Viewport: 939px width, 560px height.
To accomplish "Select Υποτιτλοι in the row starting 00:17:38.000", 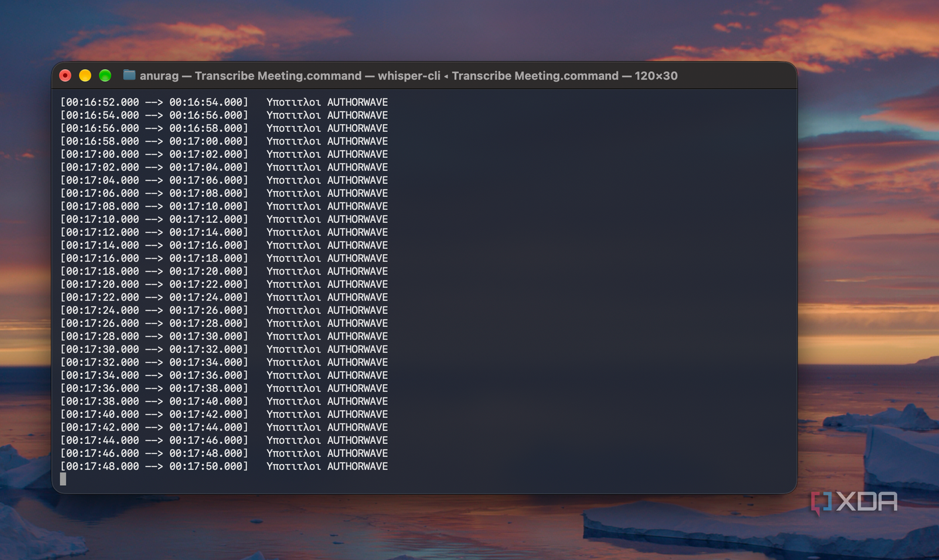I will 294,401.
